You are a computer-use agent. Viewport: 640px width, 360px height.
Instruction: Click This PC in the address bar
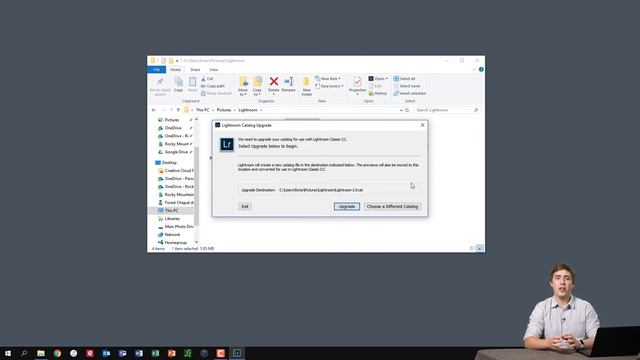pos(202,110)
